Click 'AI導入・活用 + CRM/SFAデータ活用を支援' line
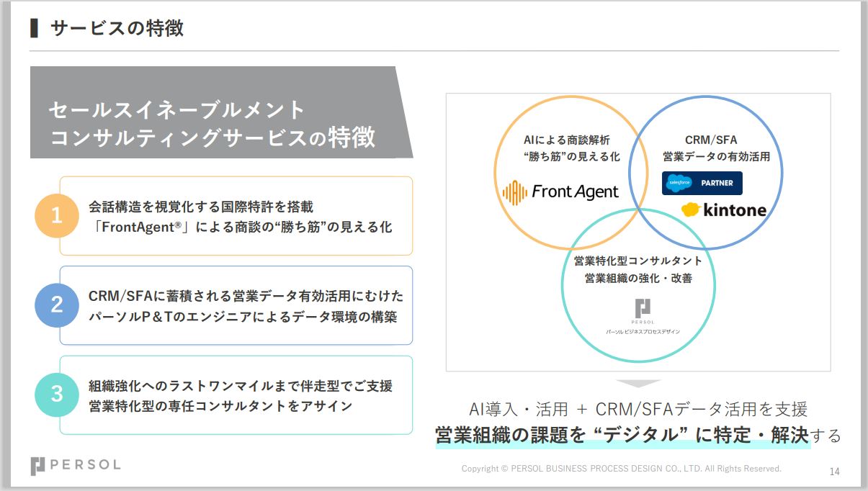 (x=638, y=409)
